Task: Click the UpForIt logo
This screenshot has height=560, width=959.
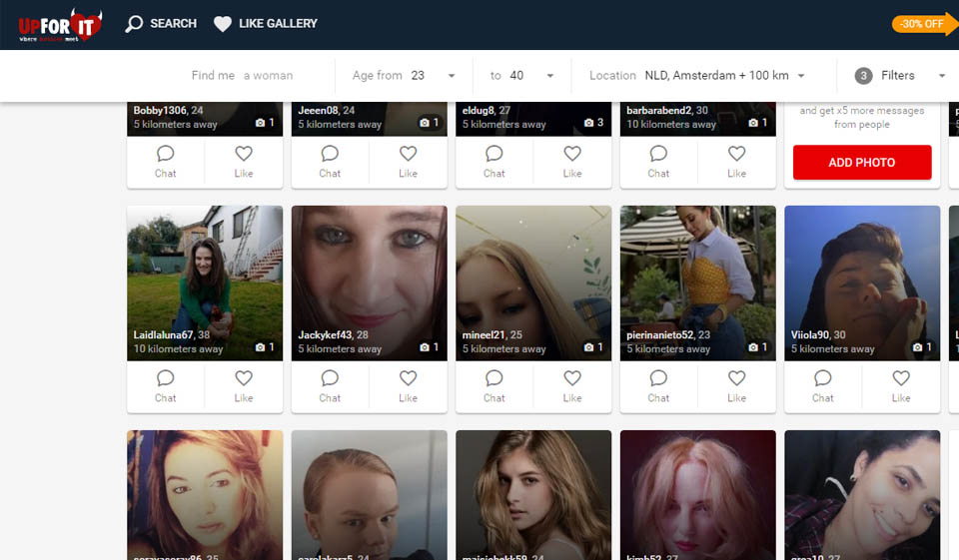Action: [60, 26]
